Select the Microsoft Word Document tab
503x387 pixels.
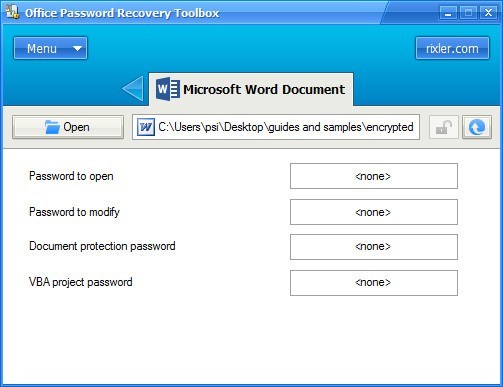(251, 89)
